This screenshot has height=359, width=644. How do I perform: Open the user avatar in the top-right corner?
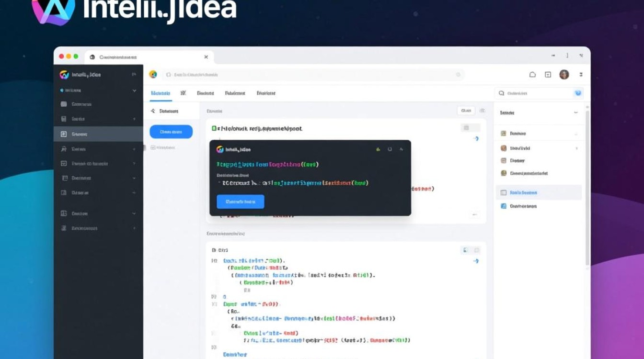(x=564, y=74)
